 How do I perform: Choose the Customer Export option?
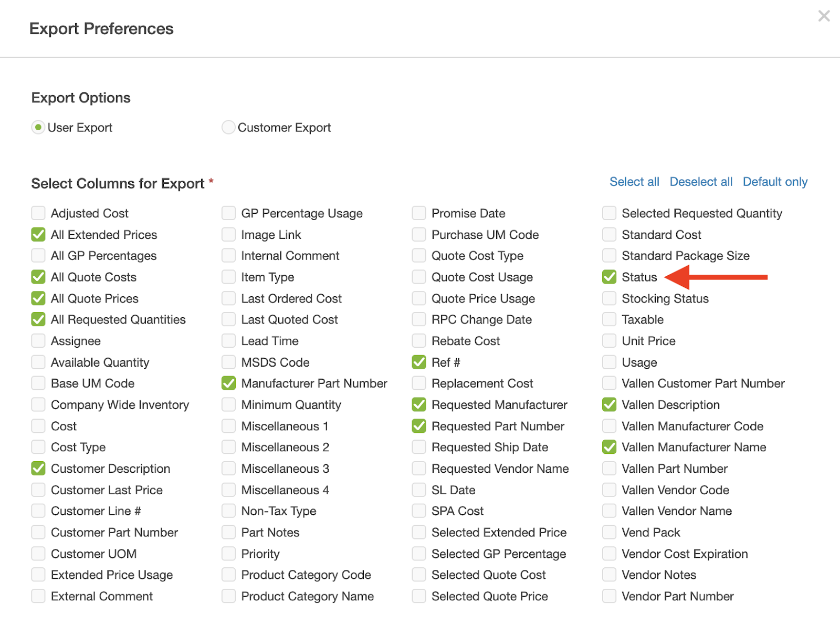click(228, 128)
